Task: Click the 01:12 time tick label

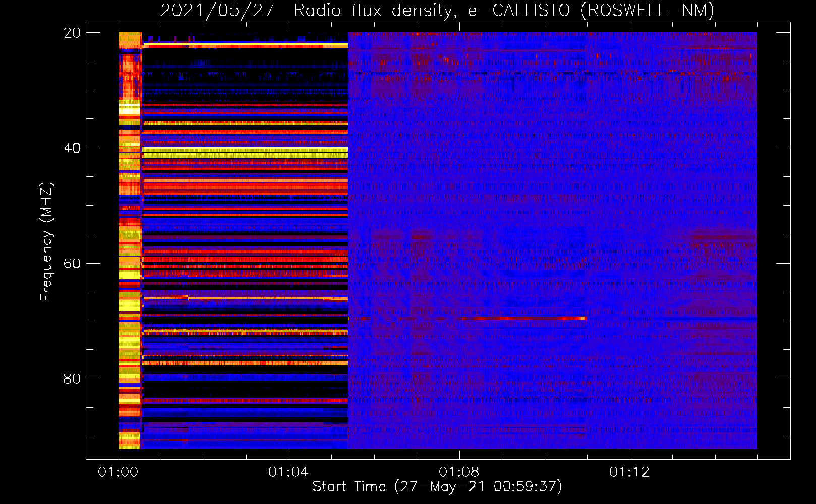Action: (x=629, y=472)
